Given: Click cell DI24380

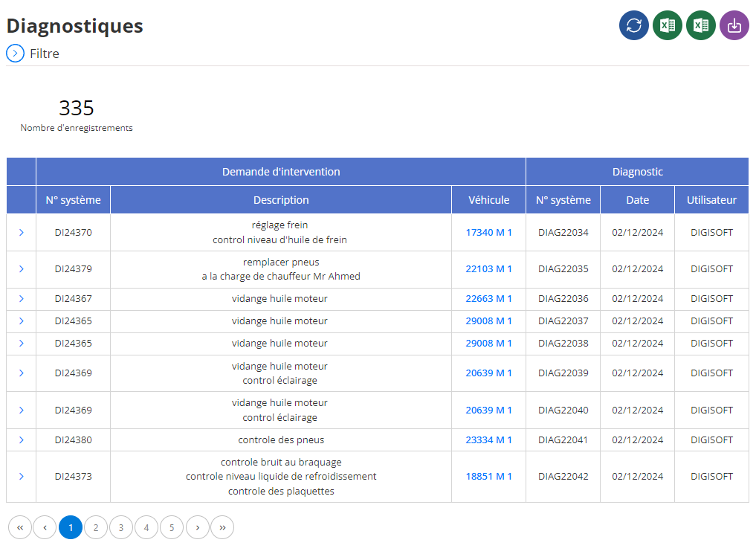Looking at the screenshot, I should [74, 440].
